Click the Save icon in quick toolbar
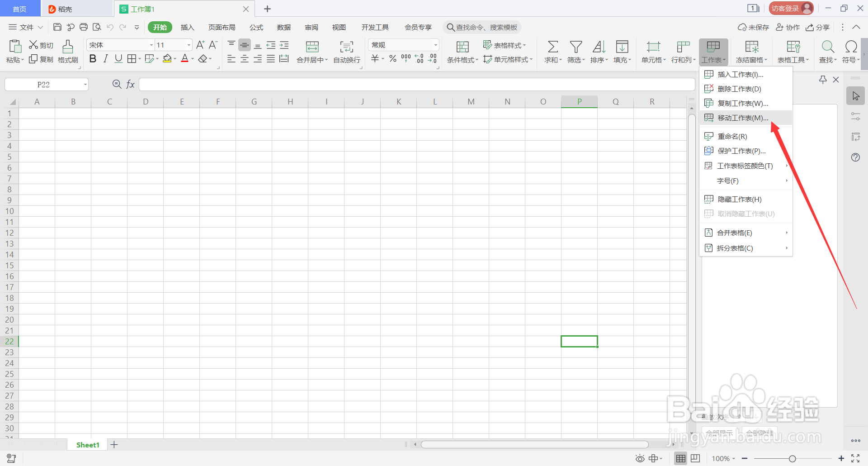Viewport: 868px width, 466px height. click(x=57, y=27)
